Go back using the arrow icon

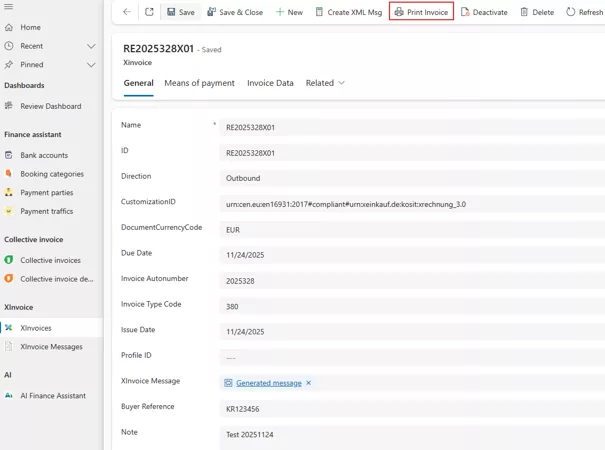tap(127, 12)
